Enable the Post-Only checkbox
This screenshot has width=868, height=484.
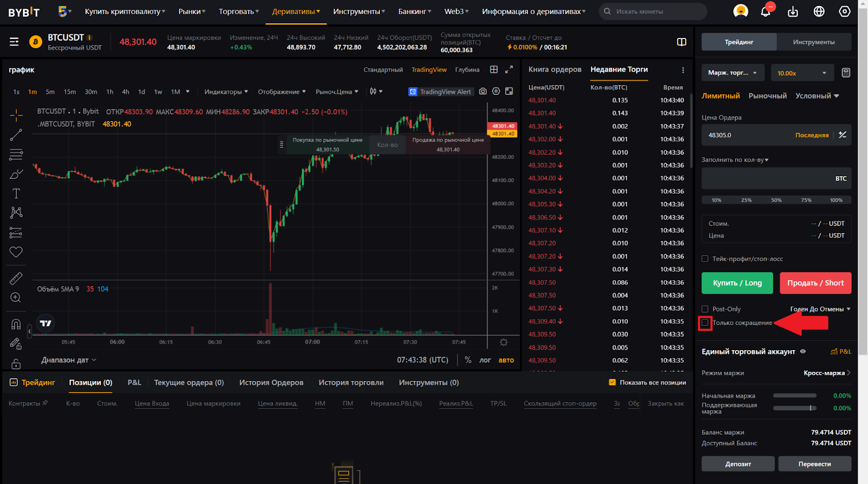tap(705, 309)
